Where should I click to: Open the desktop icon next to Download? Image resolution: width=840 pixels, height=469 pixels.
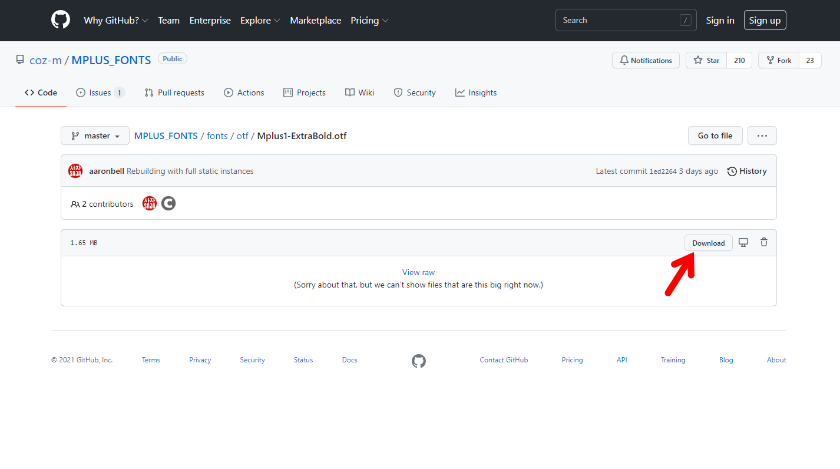click(x=743, y=242)
